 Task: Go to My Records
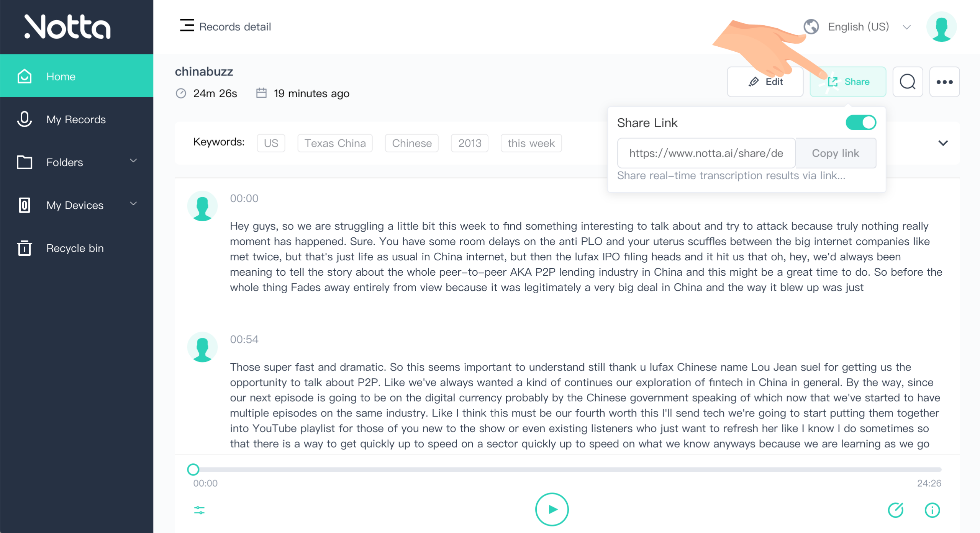coord(76,119)
